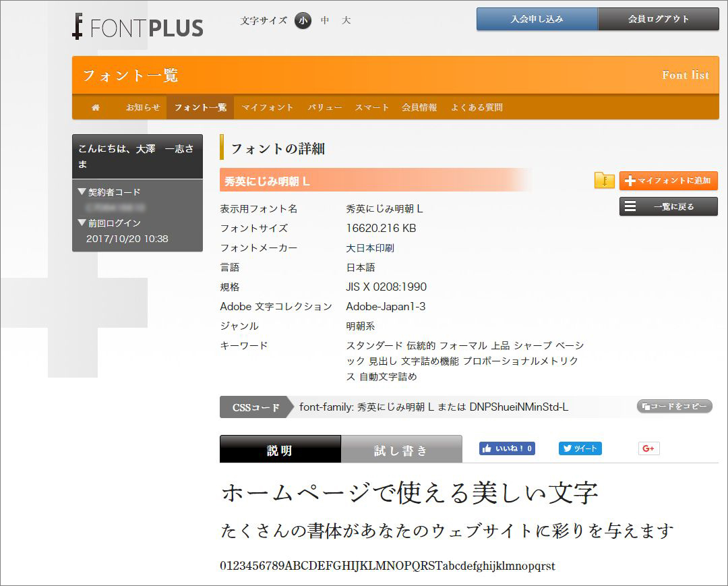Return to list with 一覧に戻る button
The height and width of the screenshot is (586, 728).
[x=669, y=206]
